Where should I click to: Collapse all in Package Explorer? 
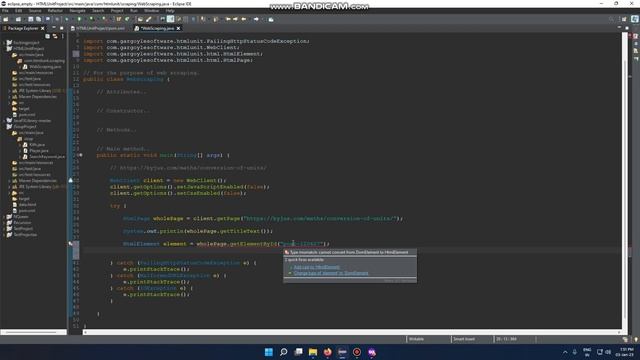[47, 36]
